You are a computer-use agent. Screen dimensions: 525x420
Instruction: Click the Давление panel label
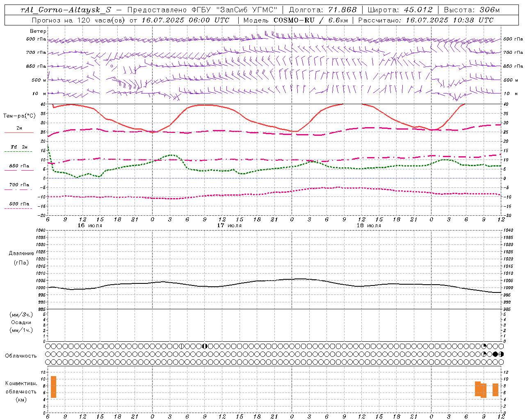pyautogui.click(x=21, y=253)
